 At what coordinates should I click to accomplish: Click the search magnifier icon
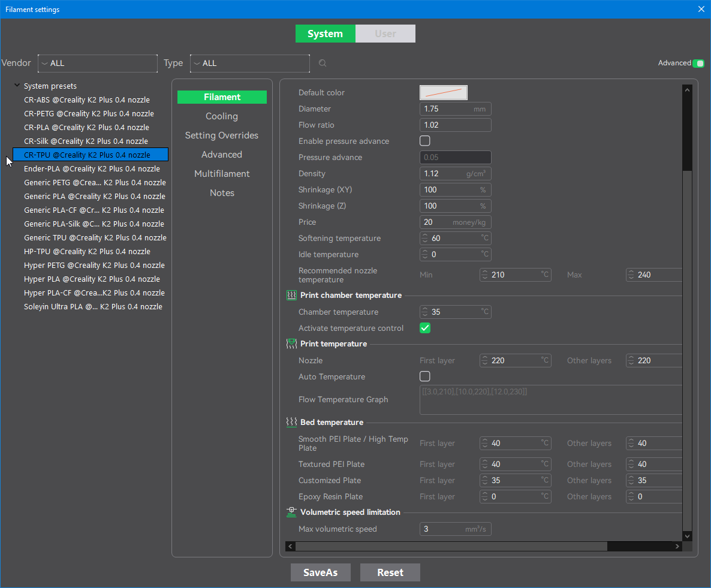coord(323,63)
